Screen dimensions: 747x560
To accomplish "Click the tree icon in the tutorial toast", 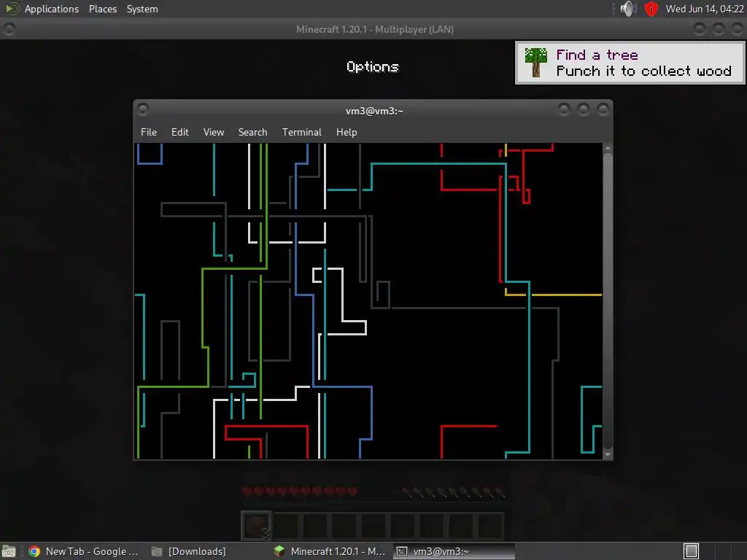I will pyautogui.click(x=536, y=63).
